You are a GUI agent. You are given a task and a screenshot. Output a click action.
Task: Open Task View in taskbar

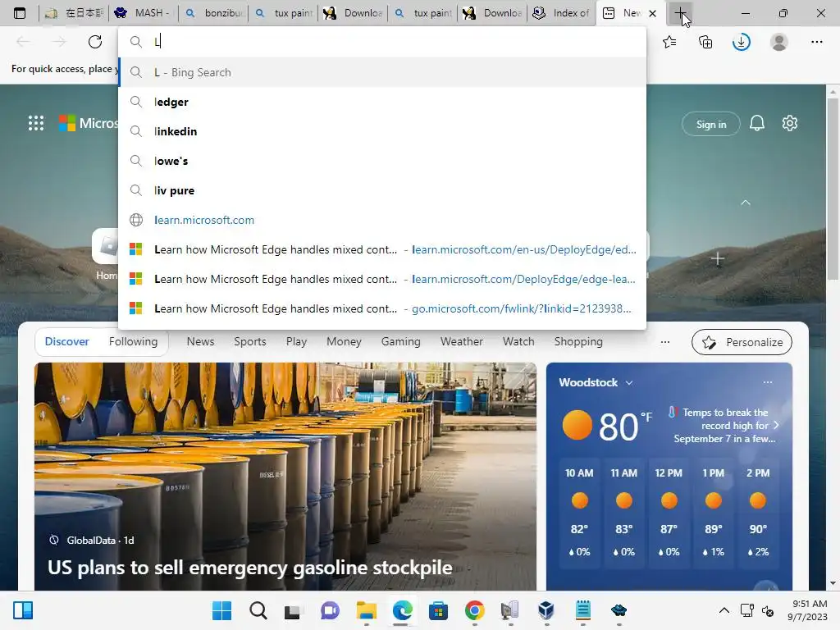tap(293, 611)
